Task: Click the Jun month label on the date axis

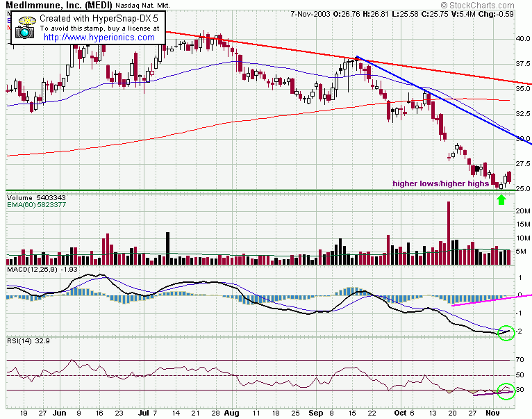Action: (x=59, y=413)
